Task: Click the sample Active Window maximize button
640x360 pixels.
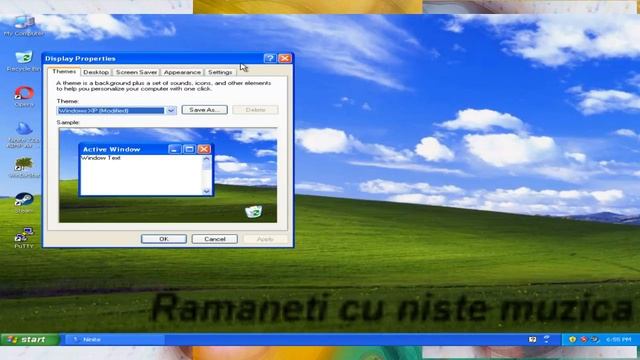Action: coord(189,149)
